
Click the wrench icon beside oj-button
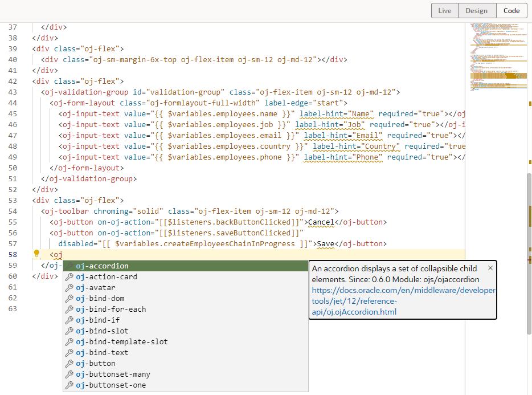pos(68,363)
